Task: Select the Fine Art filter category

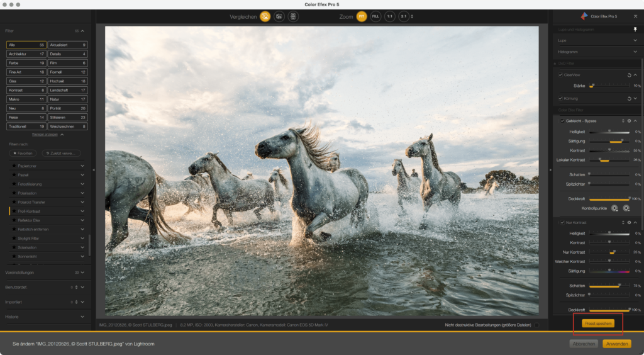Action: pyautogui.click(x=26, y=72)
